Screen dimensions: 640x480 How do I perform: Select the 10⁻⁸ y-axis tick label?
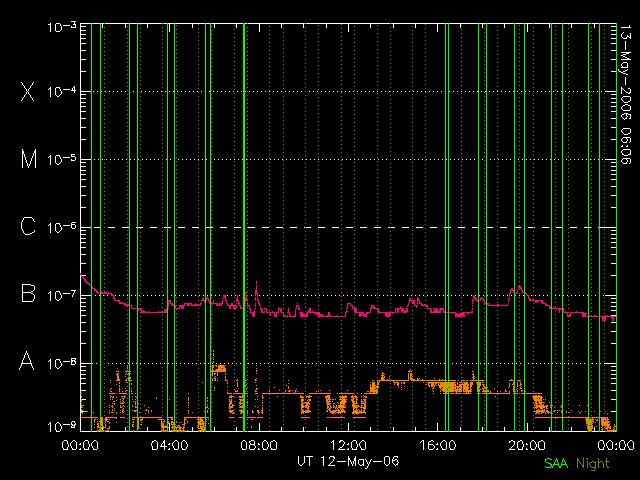point(62,363)
